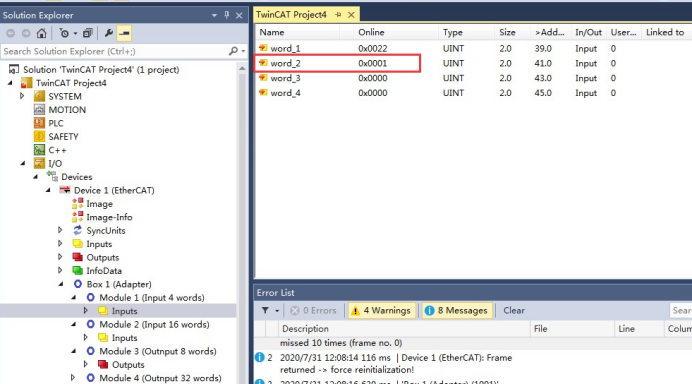Image resolution: width=692 pixels, height=384 pixels.
Task: Expand the SYSTEM node
Action: point(22,96)
